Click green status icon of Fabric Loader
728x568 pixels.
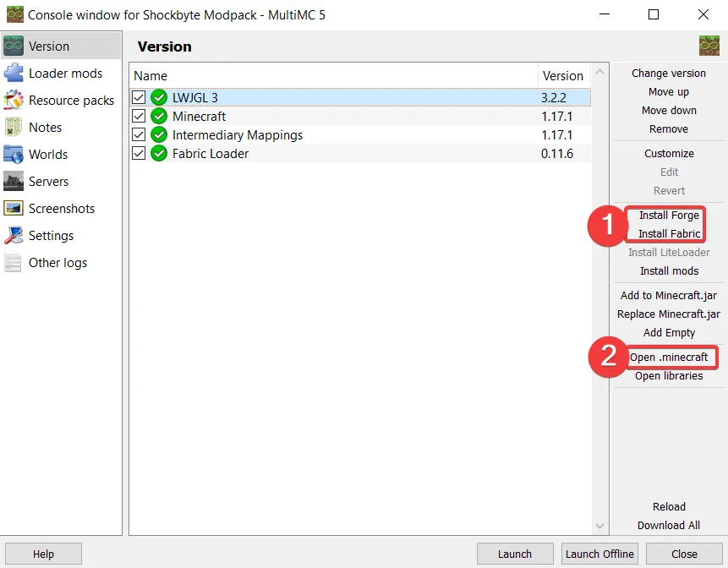click(159, 153)
